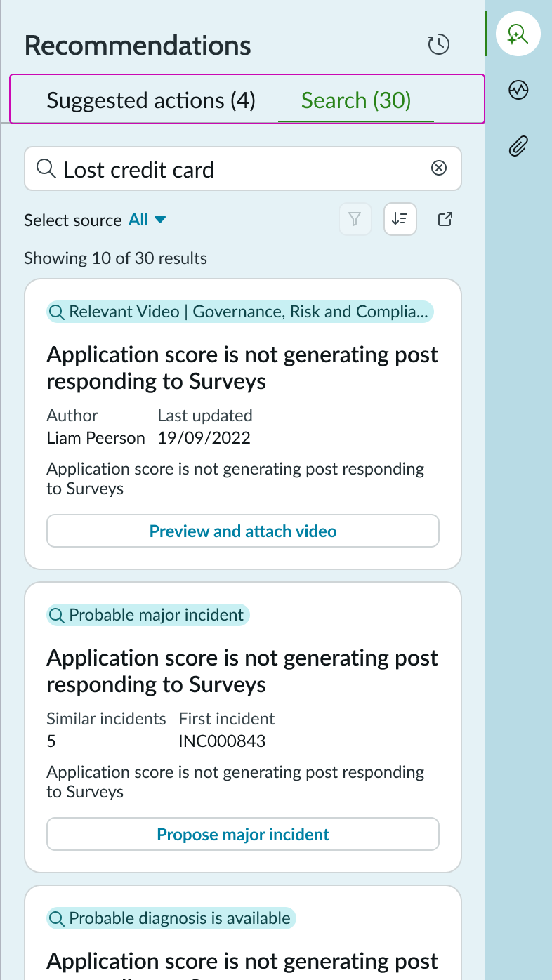Clear the search field using the X icon
This screenshot has width=552, height=980.
[439, 168]
